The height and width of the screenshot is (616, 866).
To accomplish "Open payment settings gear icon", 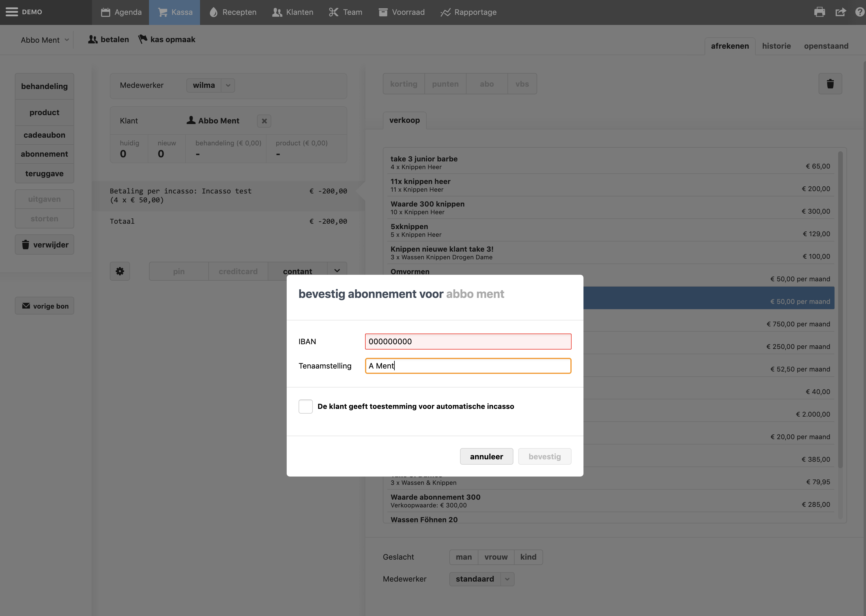I will point(120,271).
